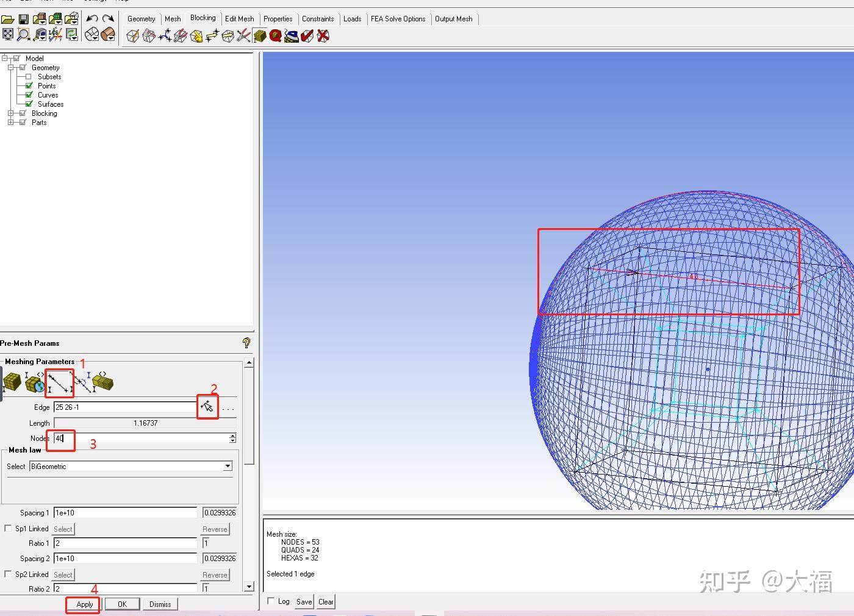Screen dimensions: 854x616
Task: Select the Associate blocking tool
Action: (x=196, y=37)
